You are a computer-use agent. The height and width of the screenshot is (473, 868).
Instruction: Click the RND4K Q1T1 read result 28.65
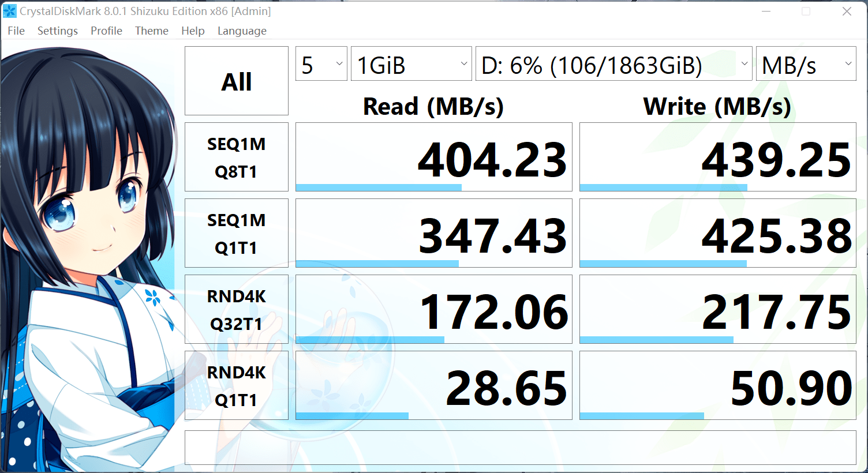tap(434, 385)
